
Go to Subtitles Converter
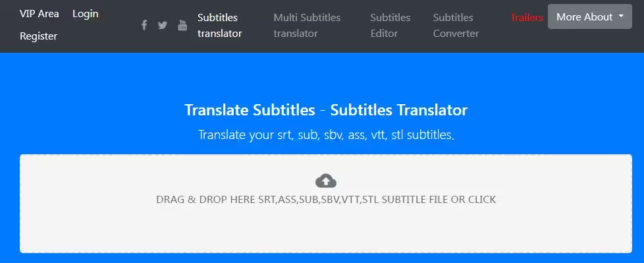click(456, 26)
